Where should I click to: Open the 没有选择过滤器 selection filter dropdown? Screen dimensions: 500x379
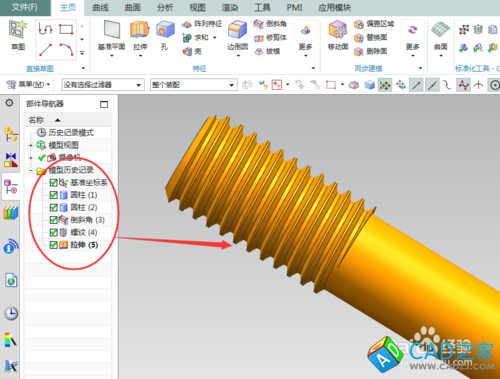[x=103, y=85]
